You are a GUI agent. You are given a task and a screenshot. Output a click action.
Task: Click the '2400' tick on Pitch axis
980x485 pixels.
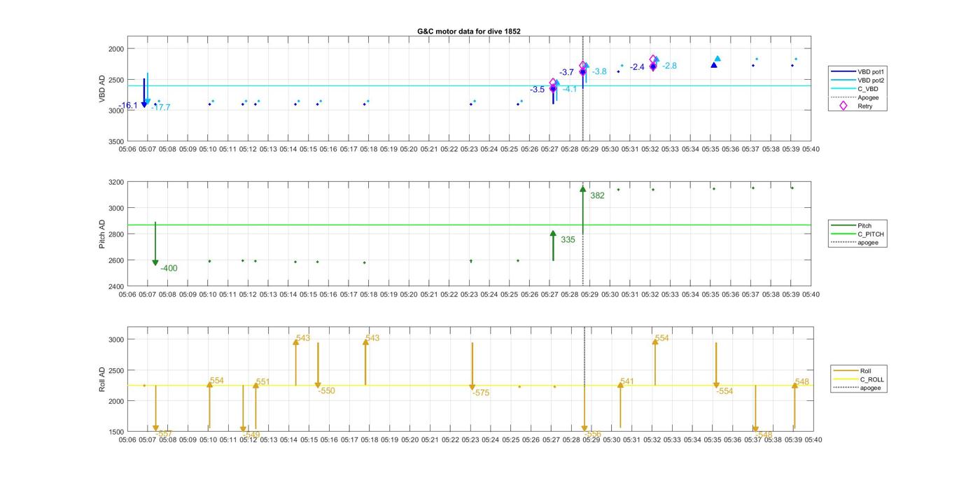click(116, 286)
